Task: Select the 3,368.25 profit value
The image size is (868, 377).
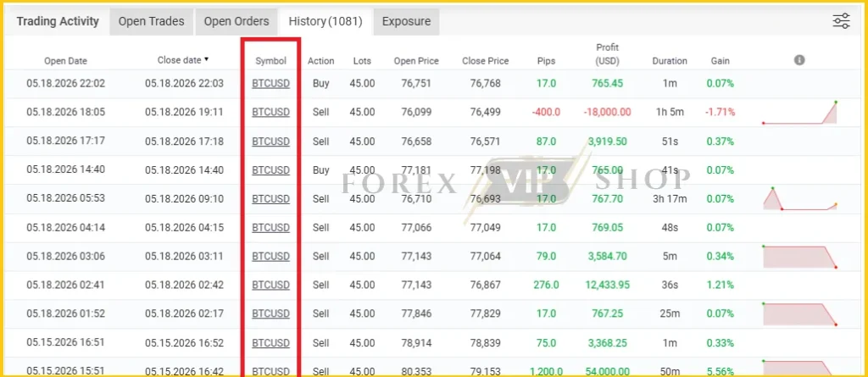Action: (607, 342)
